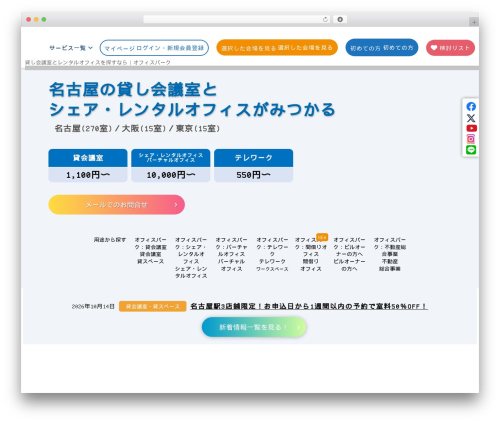Click the blue 初めての方 button

382,48
